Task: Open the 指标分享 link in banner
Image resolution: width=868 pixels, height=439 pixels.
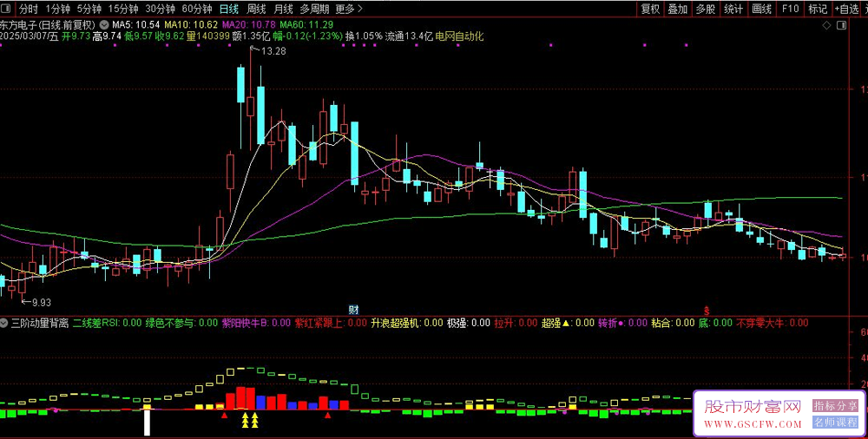Action: (836, 406)
